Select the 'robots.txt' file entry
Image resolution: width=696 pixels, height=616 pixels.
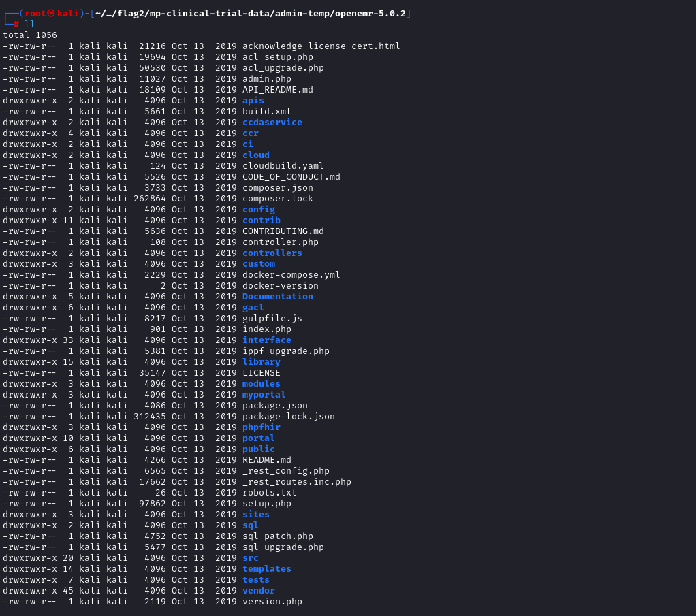click(269, 493)
